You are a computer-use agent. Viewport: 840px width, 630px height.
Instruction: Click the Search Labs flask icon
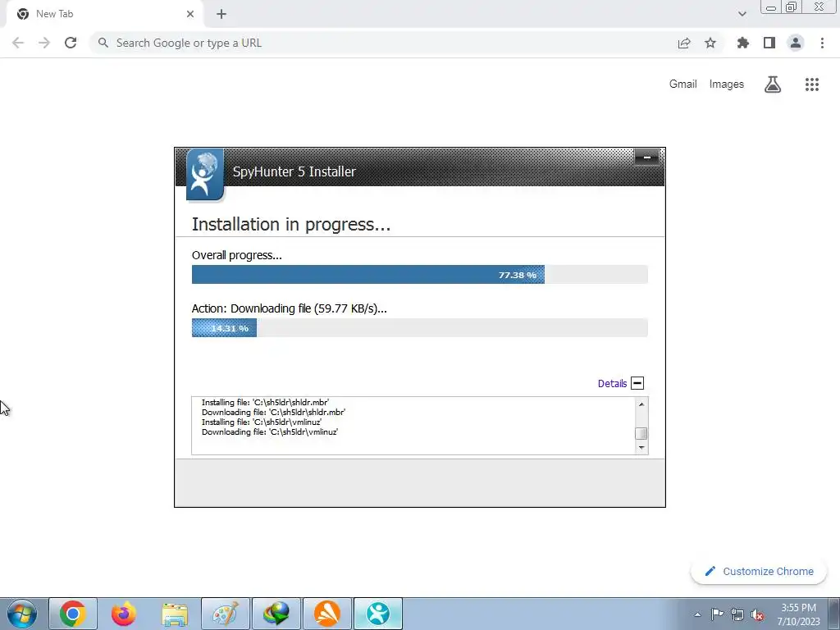[x=773, y=84]
